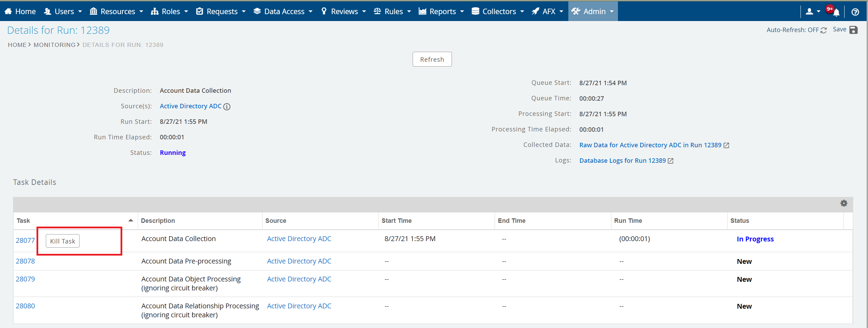The width and height of the screenshot is (868, 328).
Task: Open external link for Raw Data in Run 12389
Action: 726,145
